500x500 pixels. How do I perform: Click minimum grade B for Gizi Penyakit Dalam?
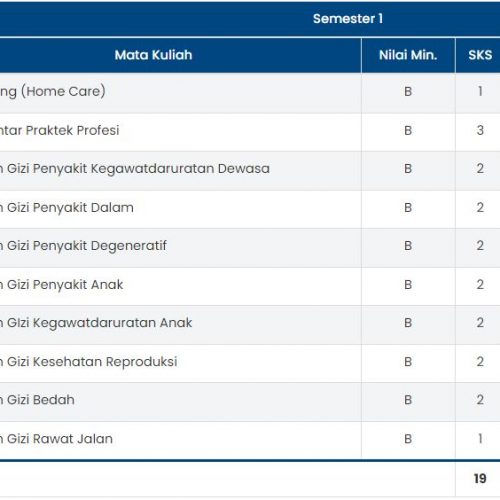[x=408, y=208]
